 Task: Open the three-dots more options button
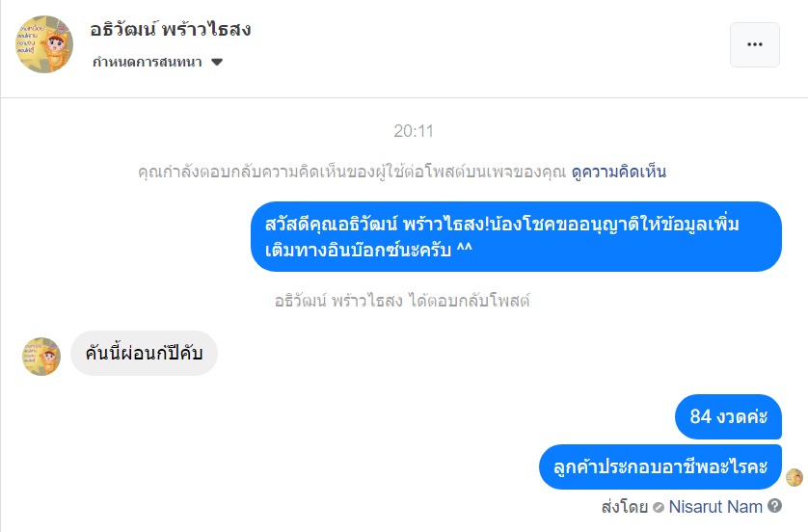point(754,44)
